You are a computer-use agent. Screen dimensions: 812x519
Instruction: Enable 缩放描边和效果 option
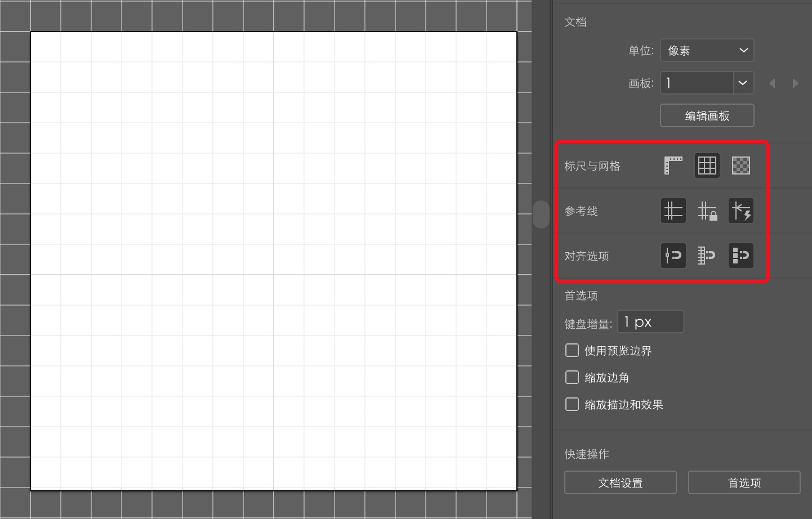(x=572, y=404)
